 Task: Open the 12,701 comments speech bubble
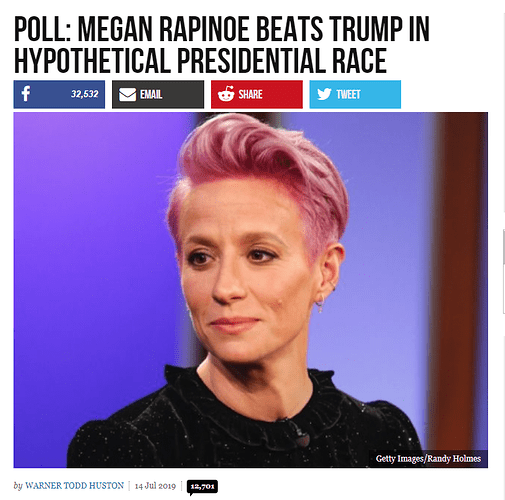coord(202,487)
